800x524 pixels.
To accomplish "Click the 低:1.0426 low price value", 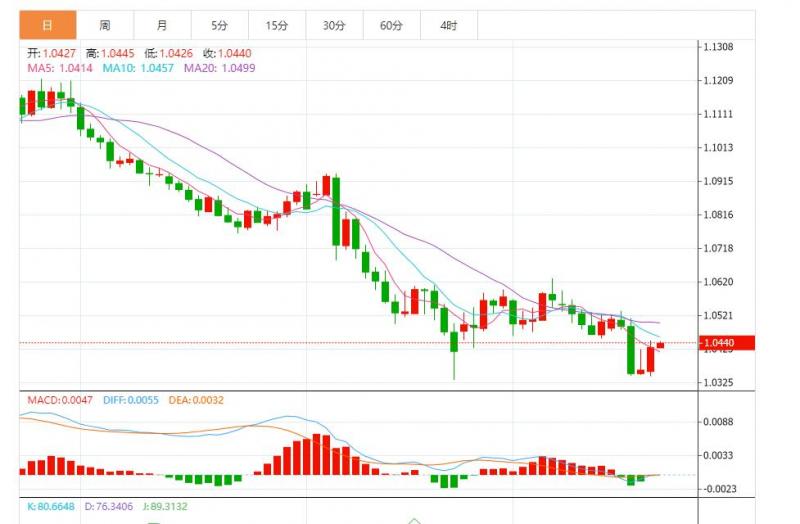I will pyautogui.click(x=169, y=53).
